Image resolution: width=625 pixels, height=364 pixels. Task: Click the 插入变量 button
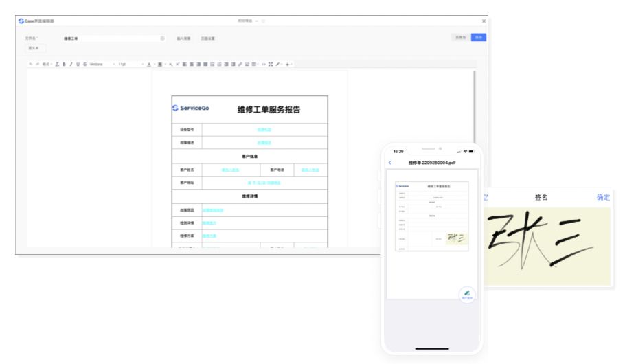point(183,38)
